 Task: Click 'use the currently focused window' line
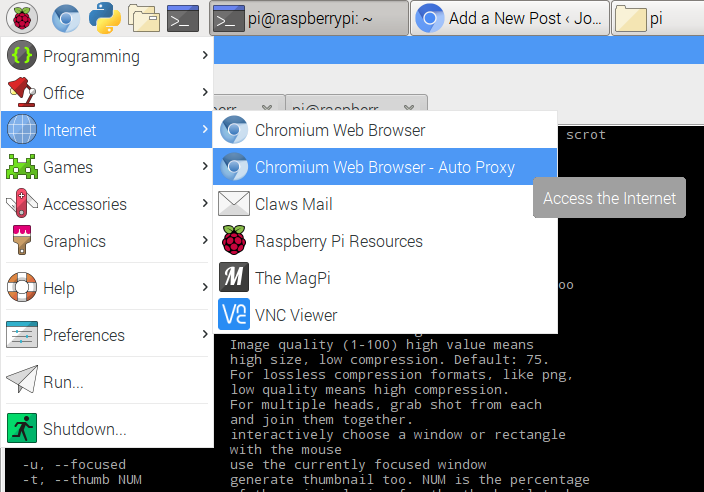tap(358, 464)
